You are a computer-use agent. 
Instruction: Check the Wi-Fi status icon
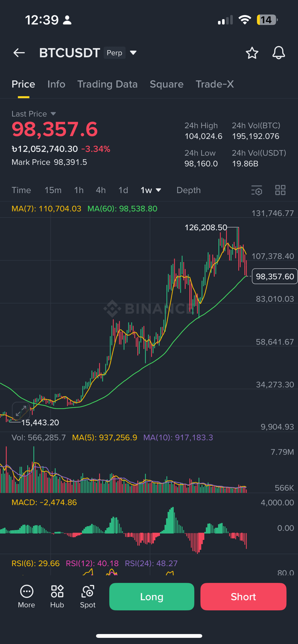245,20
